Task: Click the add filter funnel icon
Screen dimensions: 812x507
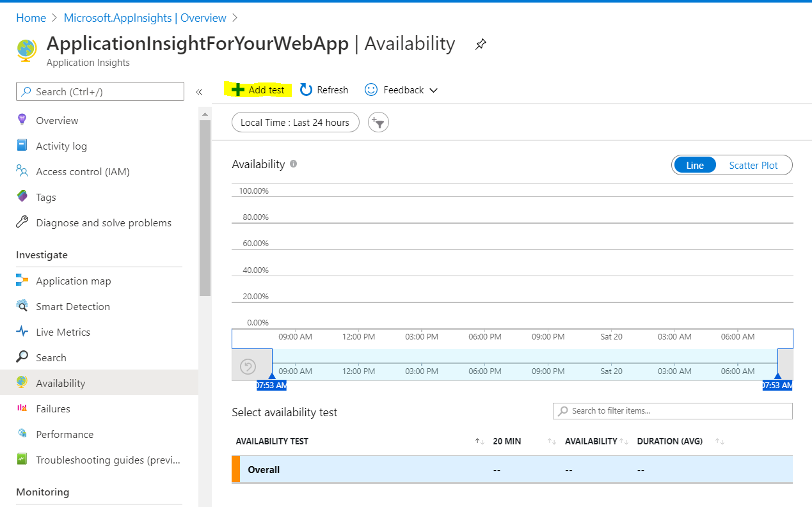Action: coord(379,123)
